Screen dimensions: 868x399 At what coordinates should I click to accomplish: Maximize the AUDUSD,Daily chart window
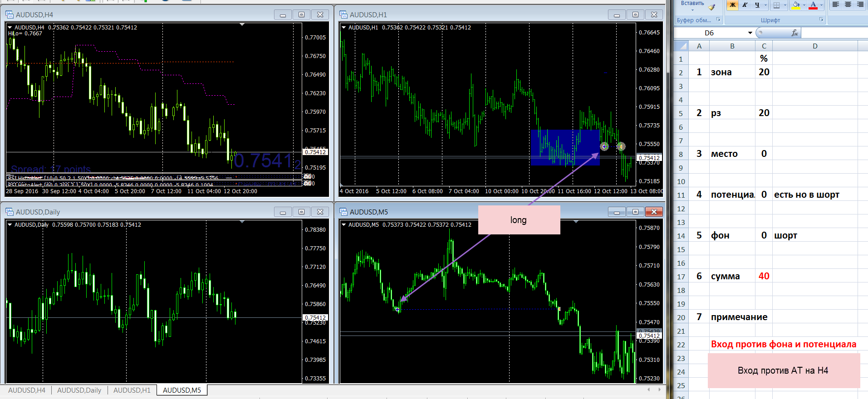click(x=301, y=212)
